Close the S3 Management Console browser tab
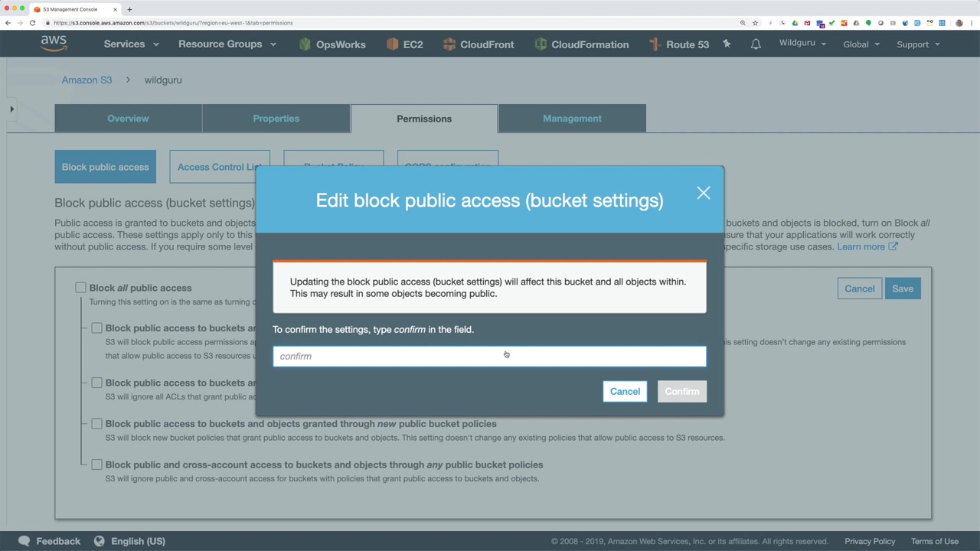Image resolution: width=980 pixels, height=551 pixels. [115, 9]
